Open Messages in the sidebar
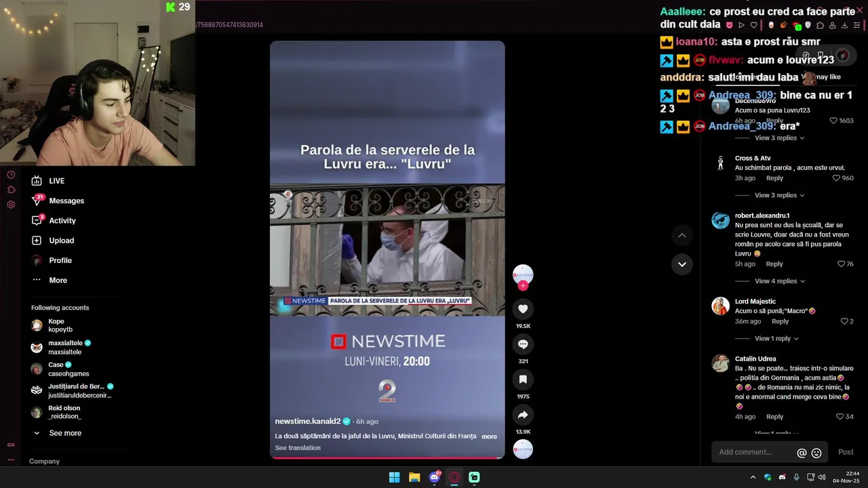Screen dimensions: 868x488 [58, 201]
